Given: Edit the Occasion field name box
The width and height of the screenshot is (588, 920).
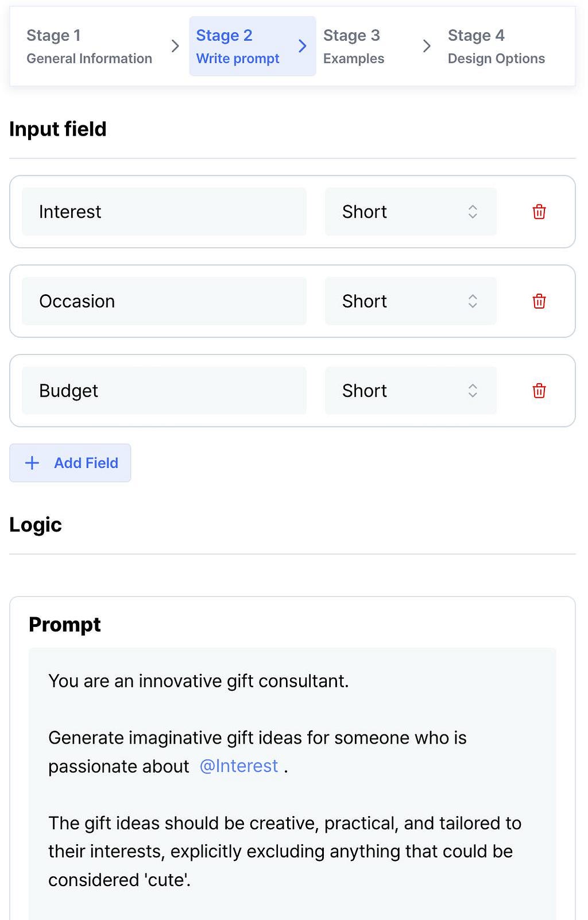Looking at the screenshot, I should [x=164, y=301].
